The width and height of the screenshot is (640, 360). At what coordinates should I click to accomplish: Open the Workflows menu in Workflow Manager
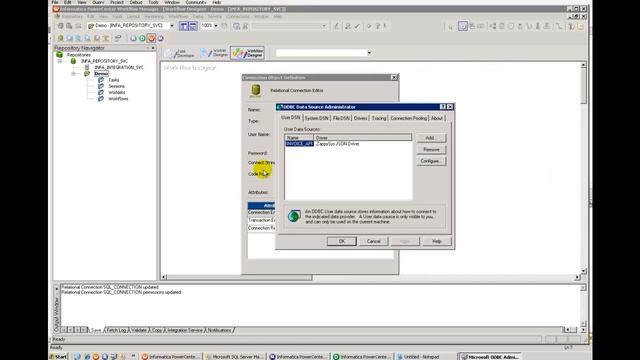[178, 17]
